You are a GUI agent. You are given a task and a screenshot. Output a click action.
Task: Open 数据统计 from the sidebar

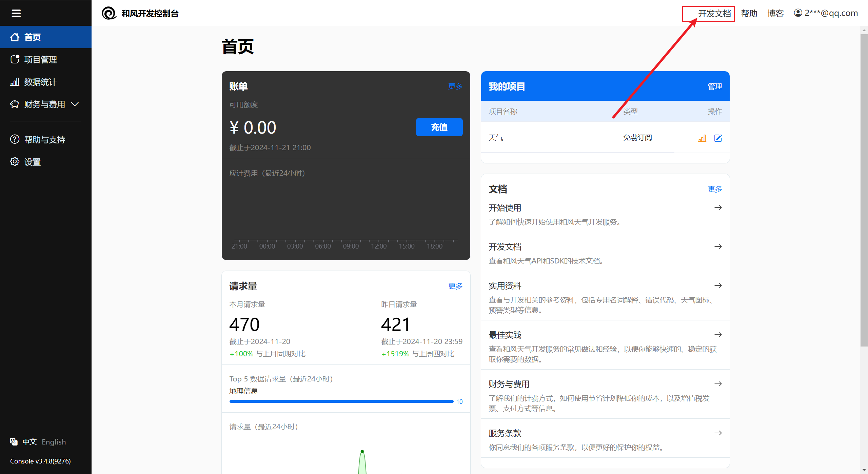coord(40,82)
